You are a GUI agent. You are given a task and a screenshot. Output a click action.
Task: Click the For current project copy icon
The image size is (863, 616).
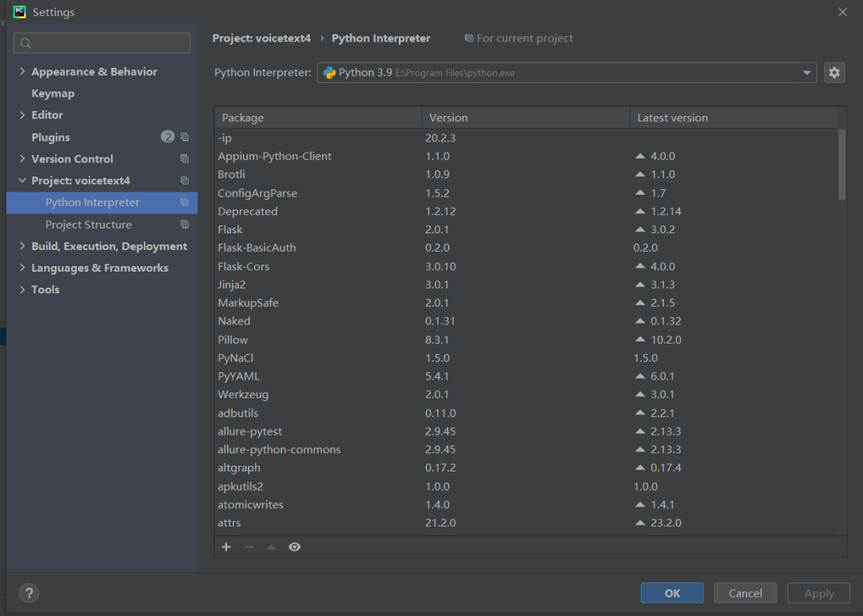click(469, 38)
